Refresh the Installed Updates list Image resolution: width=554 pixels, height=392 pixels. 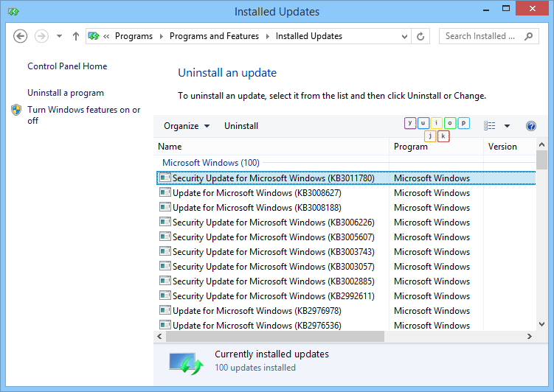point(420,36)
